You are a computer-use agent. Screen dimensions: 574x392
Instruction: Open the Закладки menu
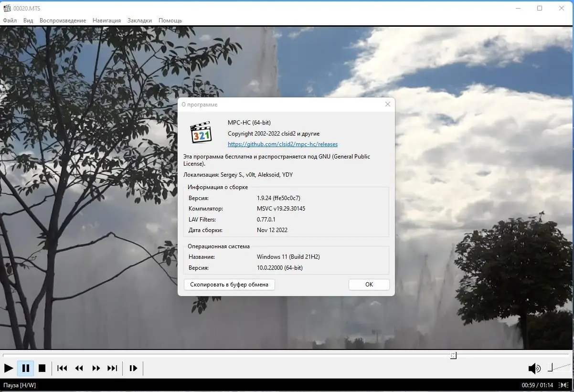(139, 20)
